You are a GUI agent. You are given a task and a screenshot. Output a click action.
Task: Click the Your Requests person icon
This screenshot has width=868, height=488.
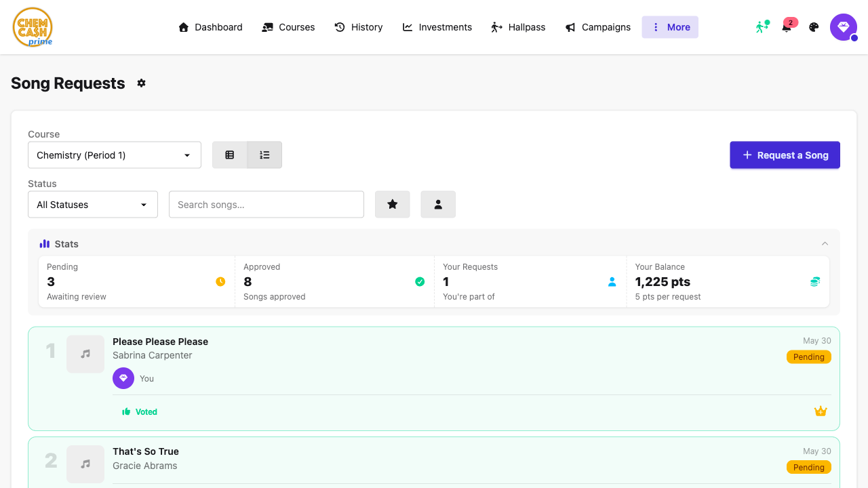[612, 282]
